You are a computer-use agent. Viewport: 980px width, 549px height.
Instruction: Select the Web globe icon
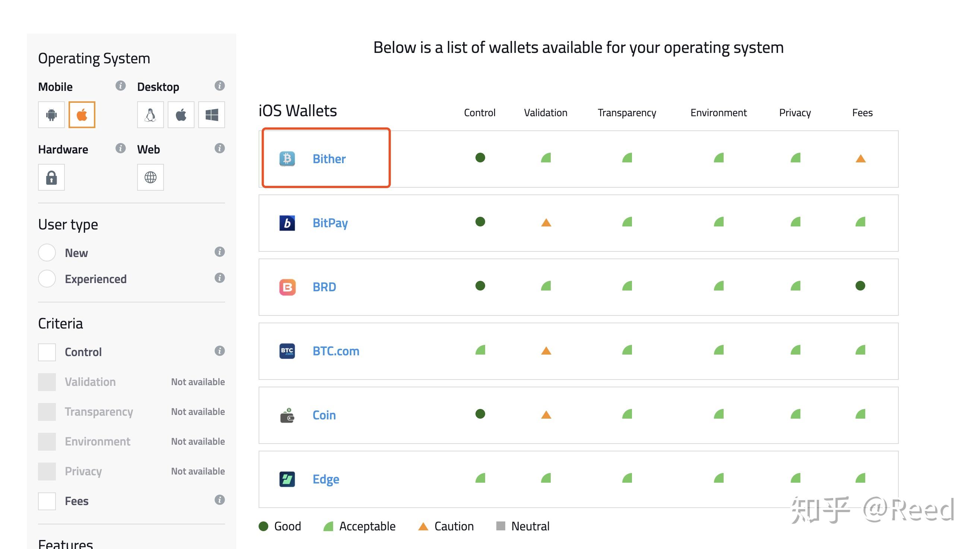[151, 177]
